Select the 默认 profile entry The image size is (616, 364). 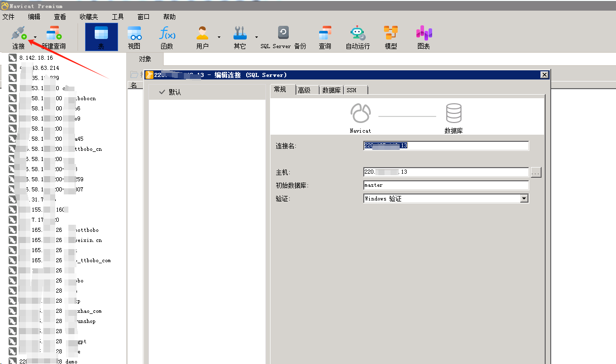[x=207, y=92]
